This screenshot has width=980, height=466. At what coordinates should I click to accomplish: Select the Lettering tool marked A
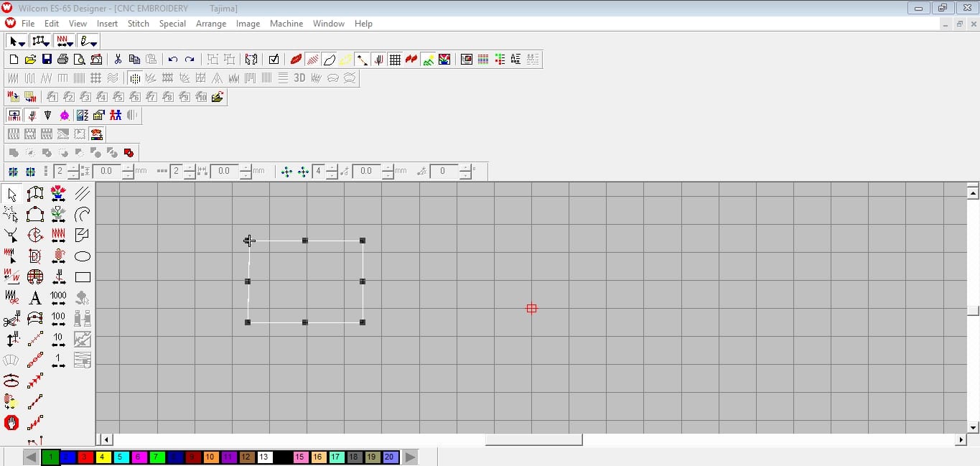point(35,298)
